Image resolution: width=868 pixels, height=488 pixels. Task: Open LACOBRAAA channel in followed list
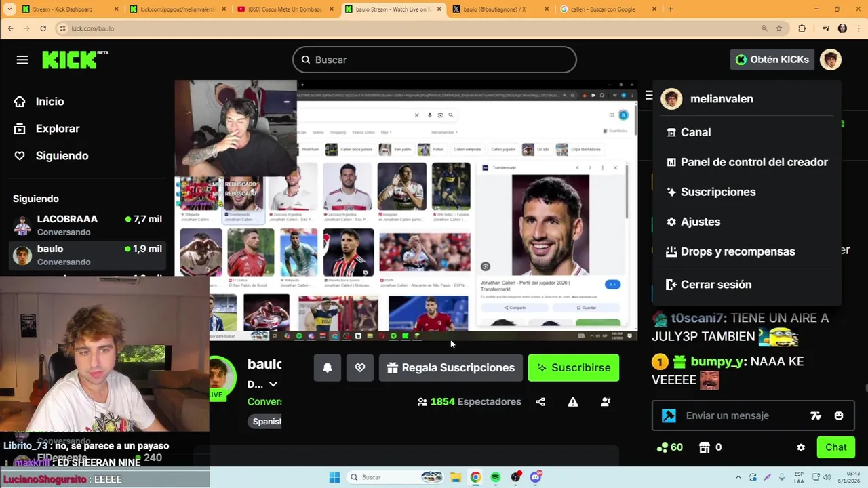(88, 225)
